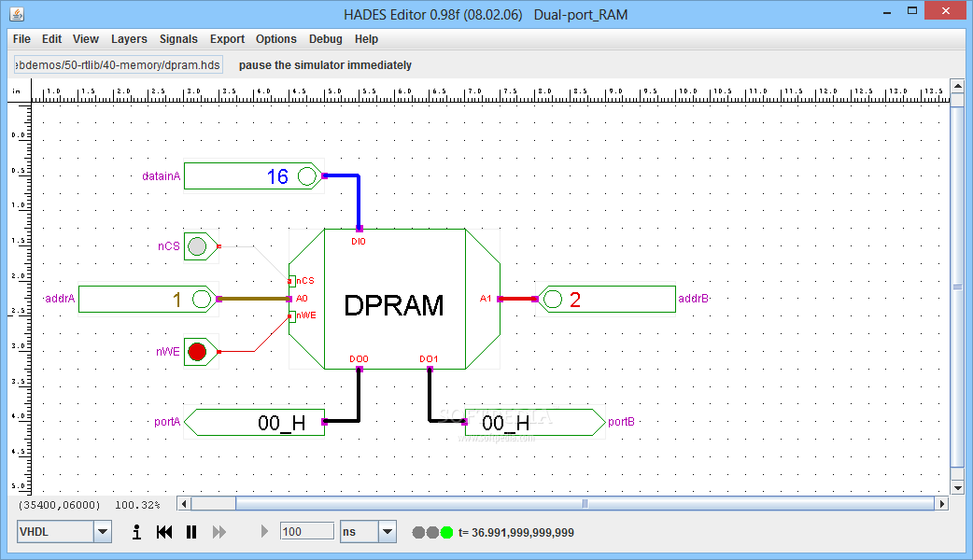The width and height of the screenshot is (973, 560).
Task: Click the red addrB wire
Action: pyautogui.click(x=517, y=299)
